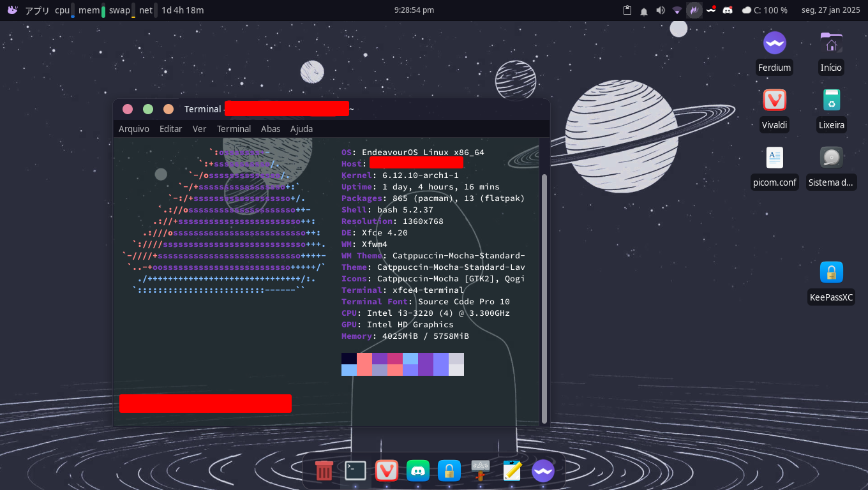
Task: Open the notifications bell icon
Action: coord(644,10)
